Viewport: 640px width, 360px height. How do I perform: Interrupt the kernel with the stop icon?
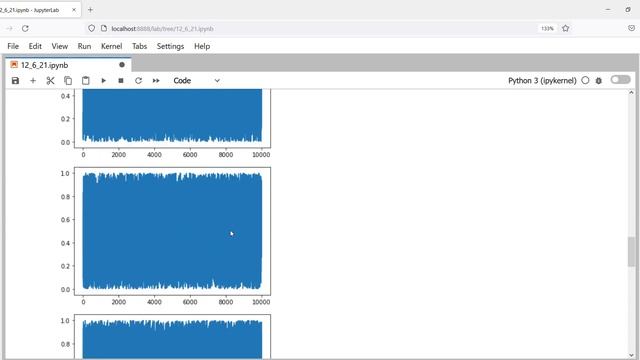point(121,81)
